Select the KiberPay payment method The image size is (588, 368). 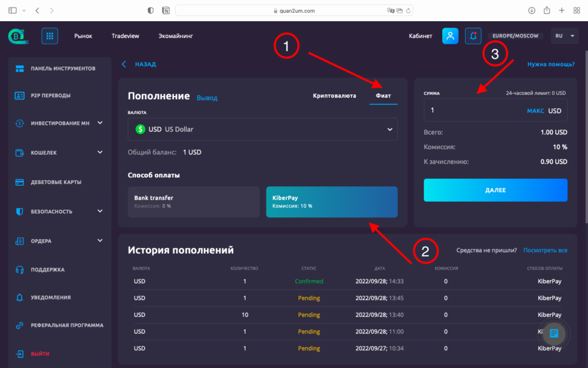[x=331, y=201]
